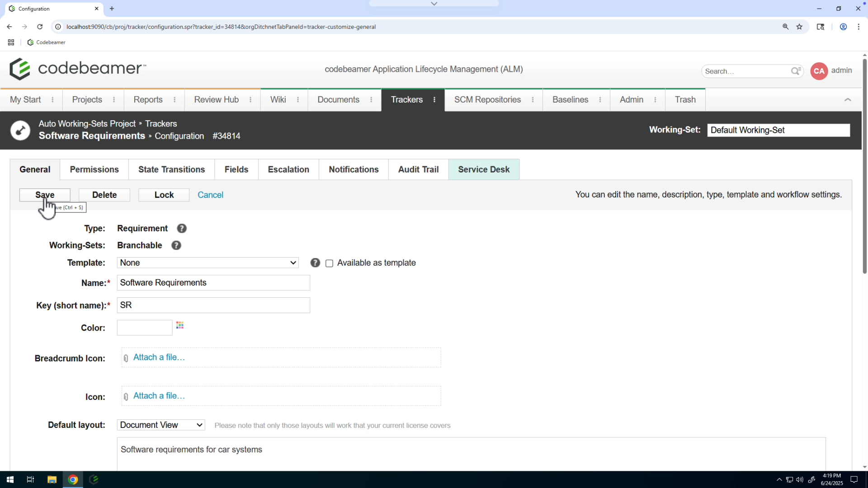This screenshot has width=868, height=488.
Task: Click the Key short name field
Action: click(213, 305)
